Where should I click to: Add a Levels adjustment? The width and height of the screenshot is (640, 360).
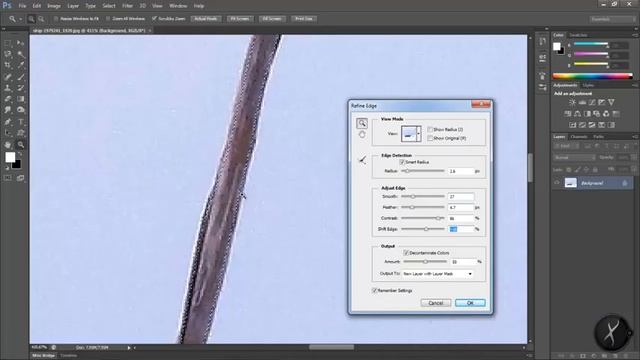click(x=582, y=102)
